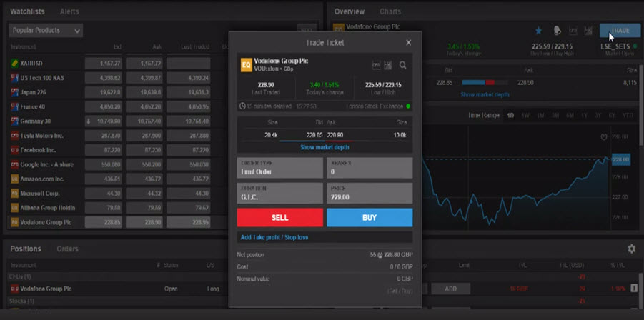The height and width of the screenshot is (320, 644).
Task: Click the XAUUSD instrument icon in watchlist
Action: tap(14, 64)
